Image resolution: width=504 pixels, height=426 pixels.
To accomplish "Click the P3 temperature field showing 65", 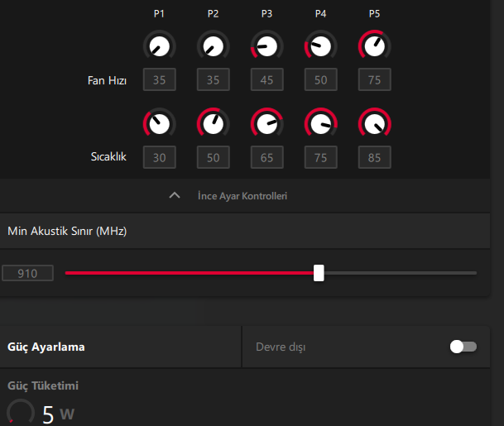I will coord(266,157).
